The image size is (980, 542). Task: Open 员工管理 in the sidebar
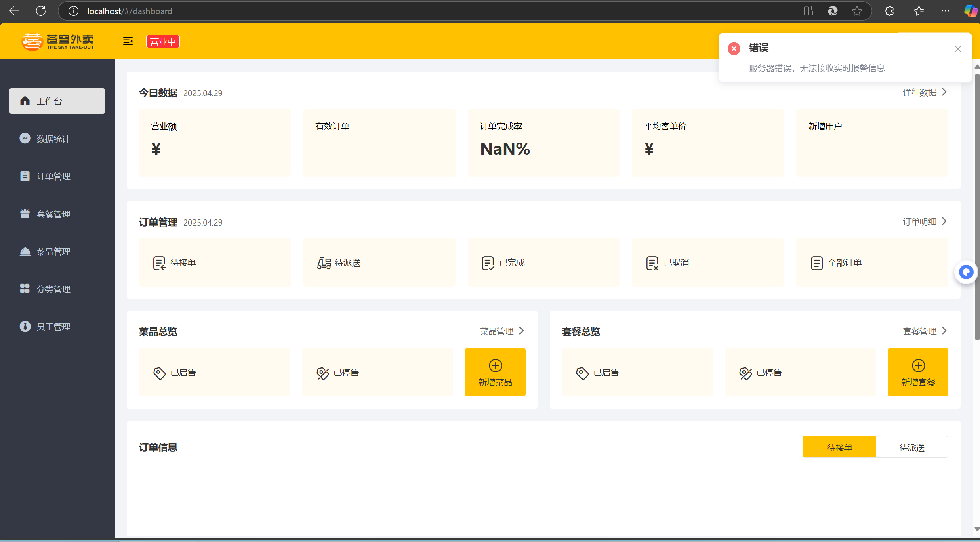pyautogui.click(x=53, y=327)
